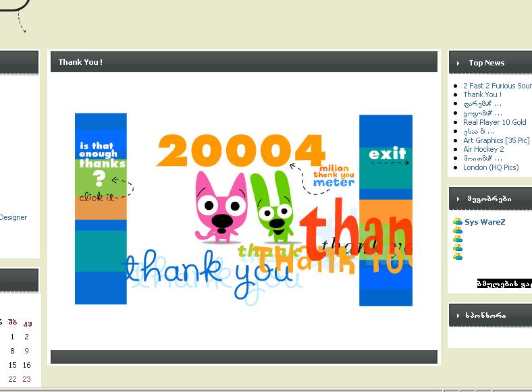Visit the Sys WareZ friend link
532x392 pixels.
pos(485,222)
